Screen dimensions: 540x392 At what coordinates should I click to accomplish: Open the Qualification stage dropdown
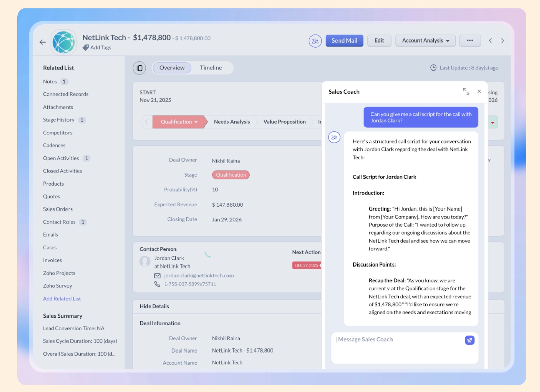(x=180, y=122)
